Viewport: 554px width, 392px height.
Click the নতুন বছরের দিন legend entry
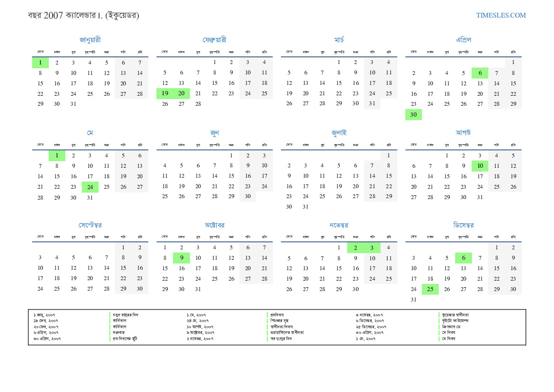(126, 315)
